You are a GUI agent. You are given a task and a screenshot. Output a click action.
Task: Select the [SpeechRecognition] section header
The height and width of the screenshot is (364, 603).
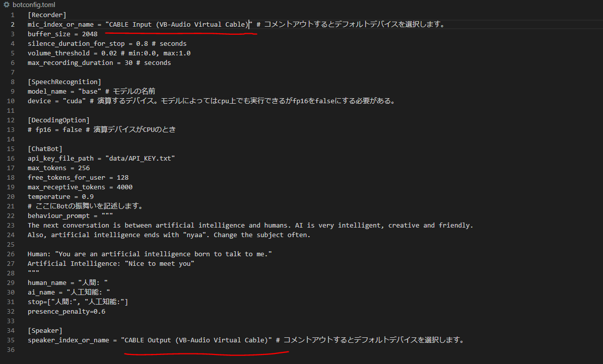coord(64,81)
